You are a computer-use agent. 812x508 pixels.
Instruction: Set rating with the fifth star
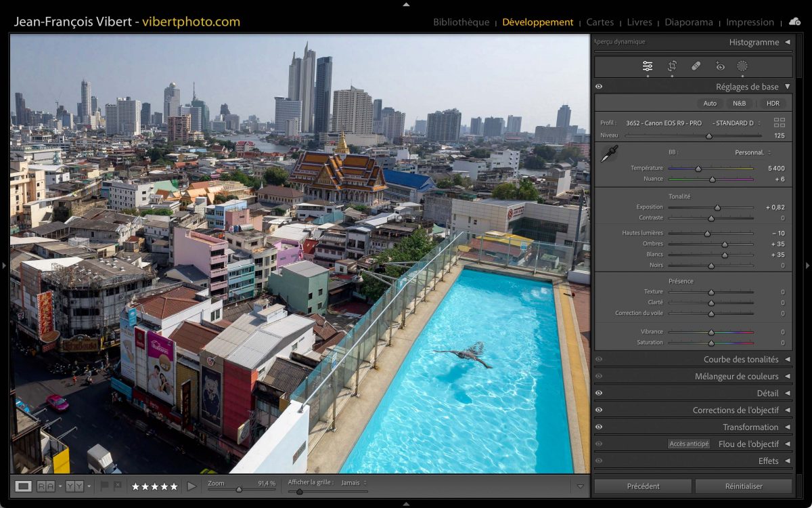[174, 486]
